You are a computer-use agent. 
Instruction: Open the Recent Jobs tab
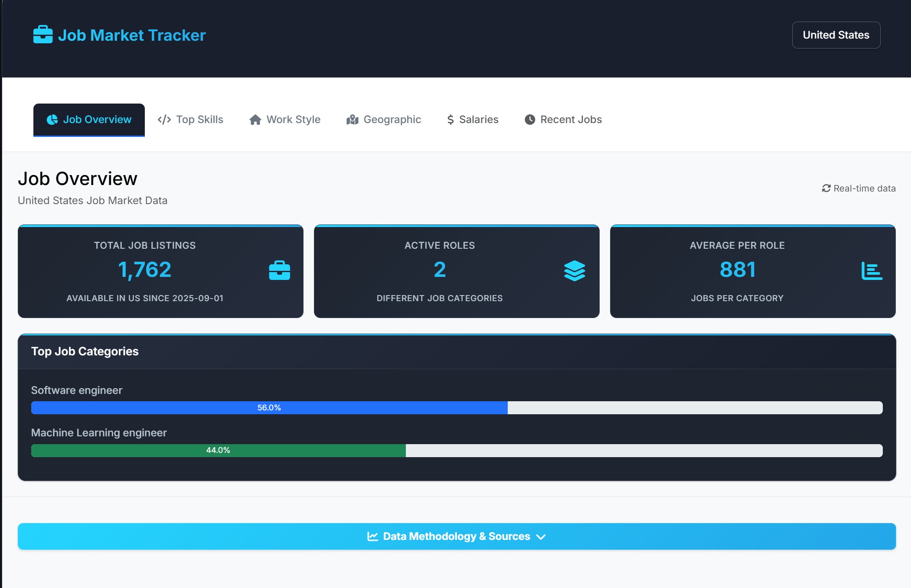[x=571, y=120]
